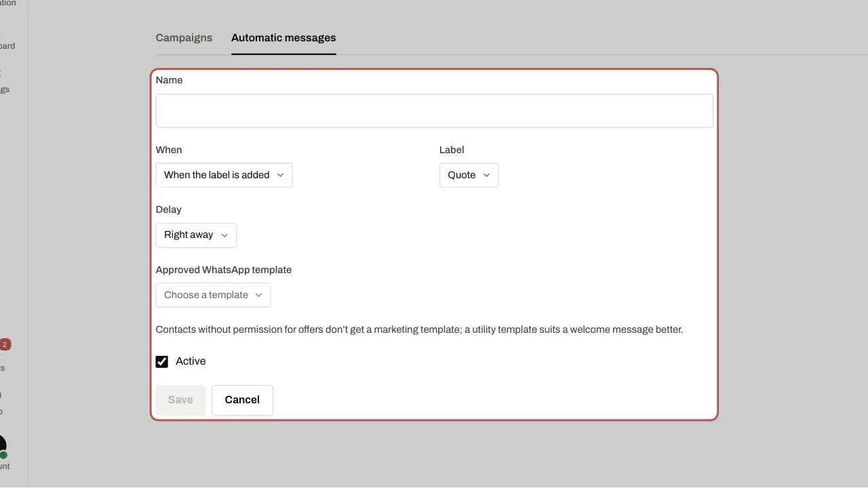Focus the Name input field
Image resolution: width=868 pixels, height=488 pixels.
coord(435,110)
